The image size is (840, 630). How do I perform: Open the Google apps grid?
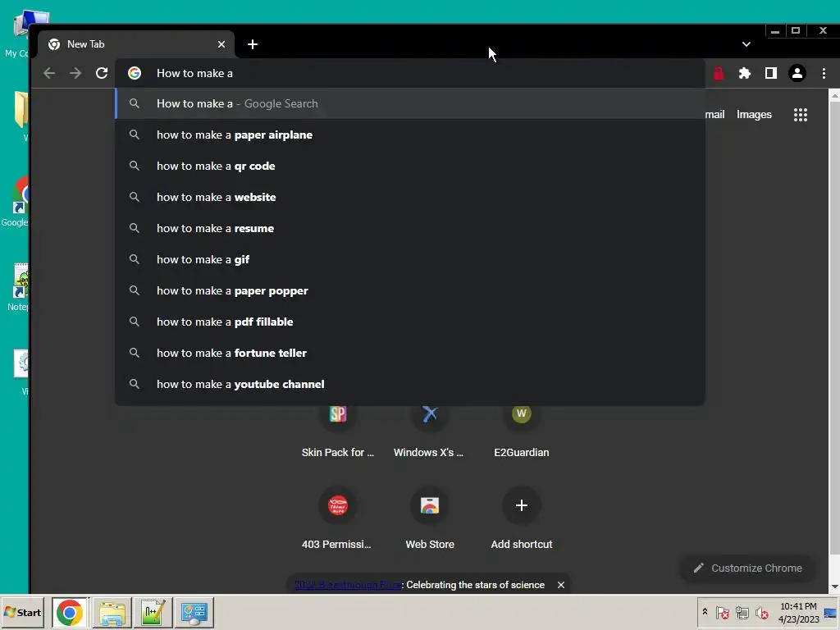coord(801,115)
